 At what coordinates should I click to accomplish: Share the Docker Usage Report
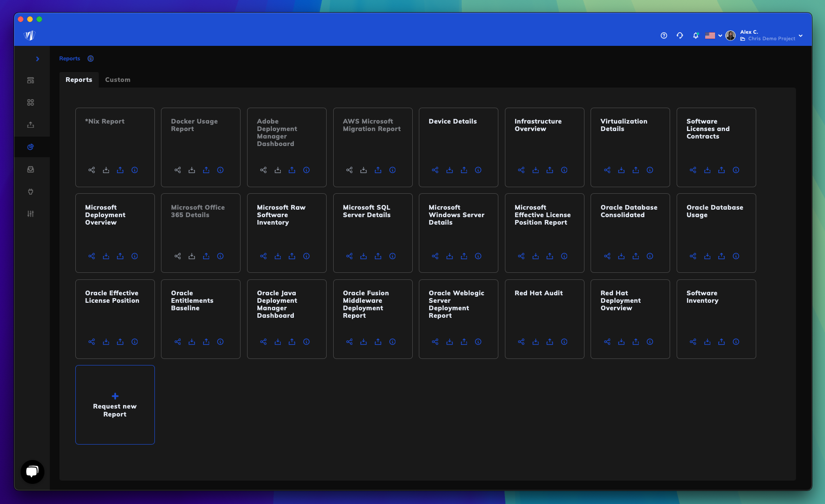(x=177, y=170)
